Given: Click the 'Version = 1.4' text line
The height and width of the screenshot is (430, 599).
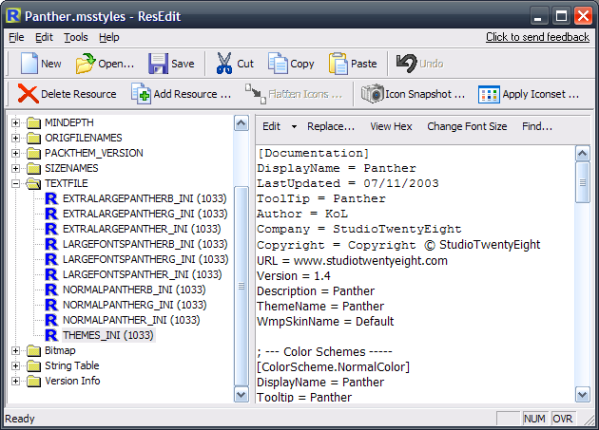Looking at the screenshot, I should tap(294, 276).
